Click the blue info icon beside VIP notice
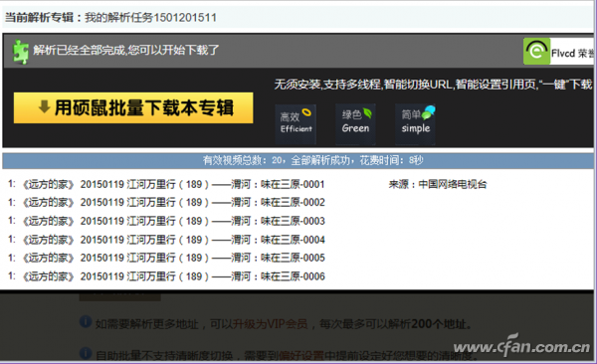 click(86, 322)
